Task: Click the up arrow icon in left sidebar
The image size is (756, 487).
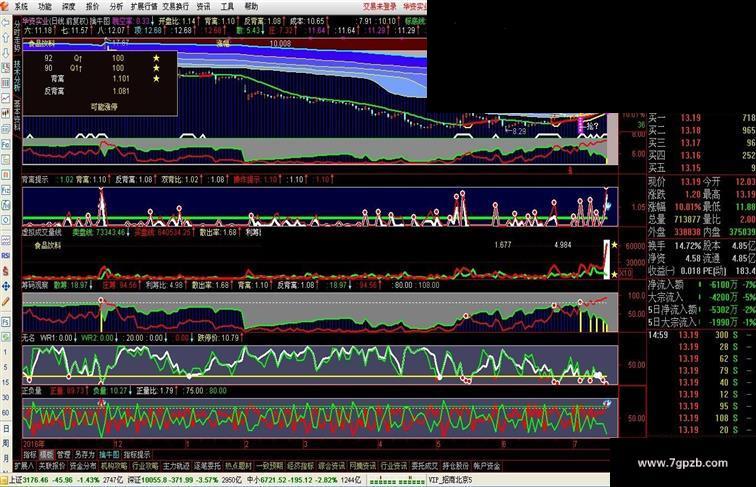Action: (x=5, y=38)
